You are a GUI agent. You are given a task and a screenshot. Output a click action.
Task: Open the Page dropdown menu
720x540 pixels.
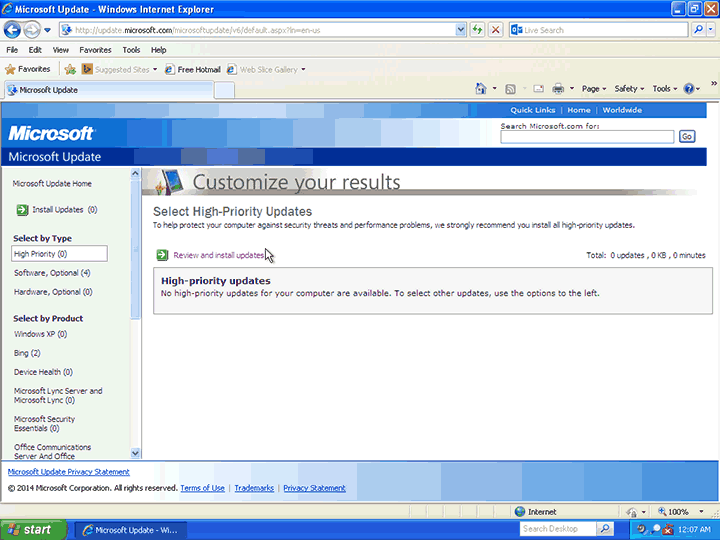(x=594, y=89)
